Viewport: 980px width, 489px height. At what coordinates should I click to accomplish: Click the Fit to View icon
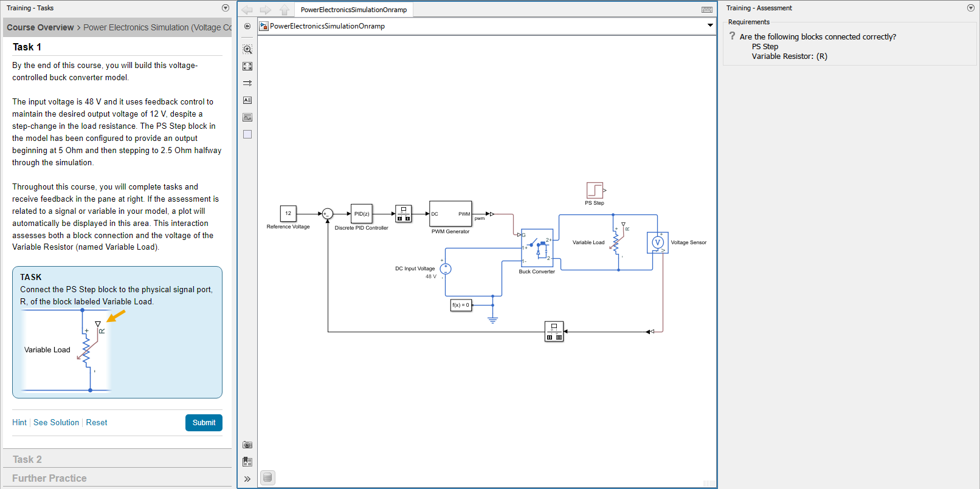click(x=247, y=66)
